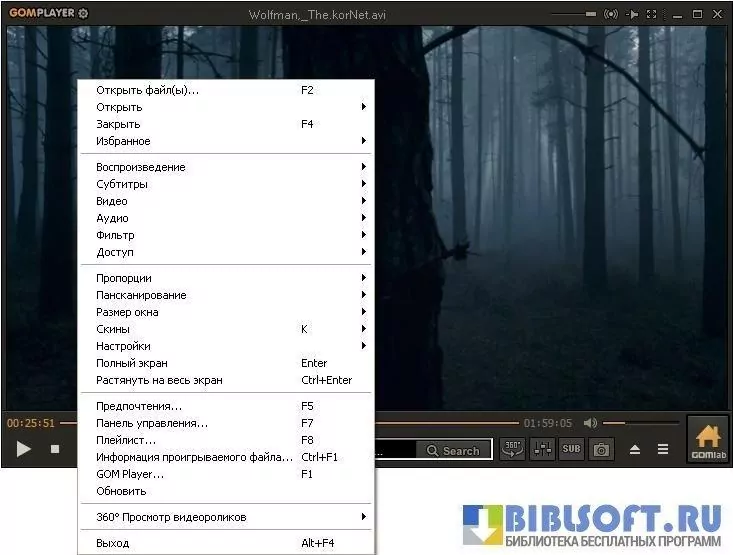
Task: Click the SUB subtitles button
Action: [x=571, y=449]
